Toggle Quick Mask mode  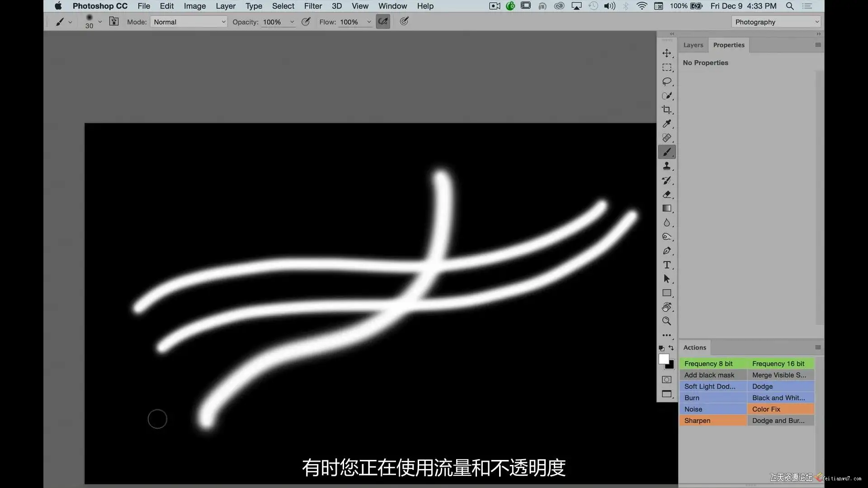point(667,380)
